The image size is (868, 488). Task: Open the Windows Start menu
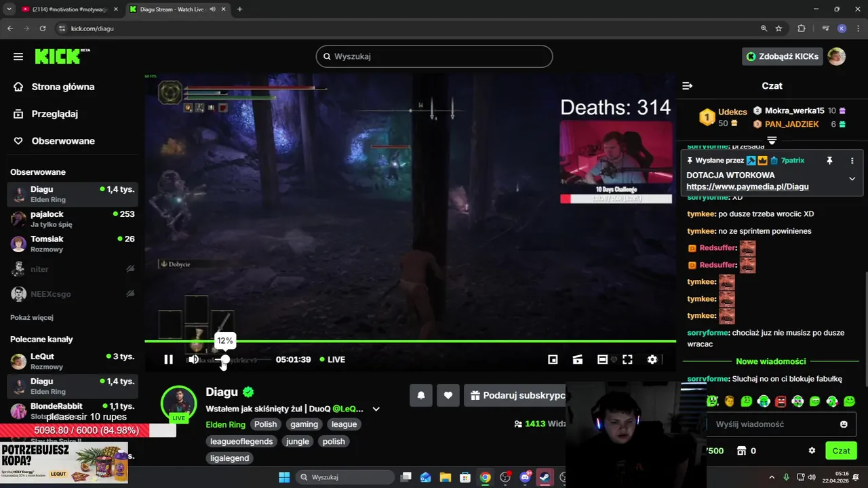pos(284,477)
